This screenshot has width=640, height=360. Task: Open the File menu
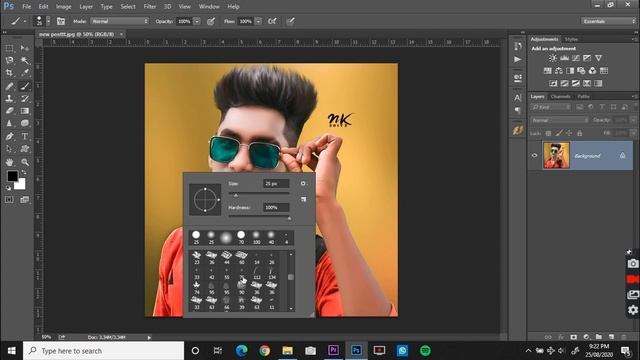(27, 7)
